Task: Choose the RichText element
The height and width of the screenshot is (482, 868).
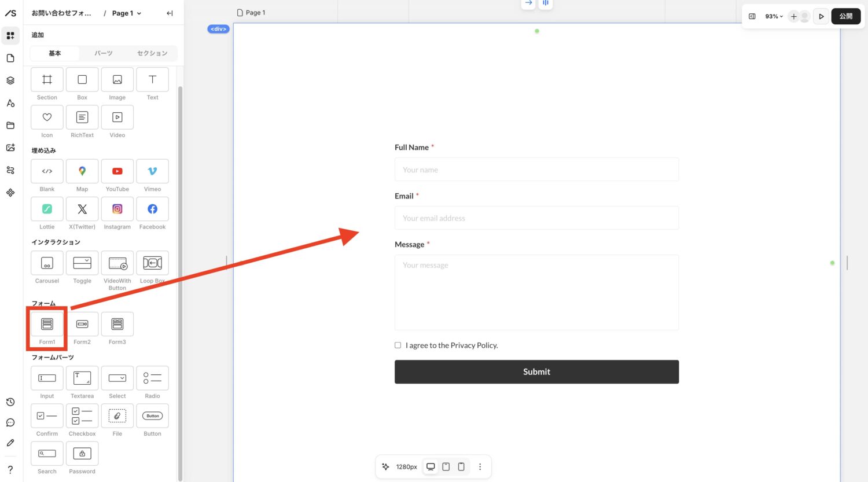Action: point(82,117)
